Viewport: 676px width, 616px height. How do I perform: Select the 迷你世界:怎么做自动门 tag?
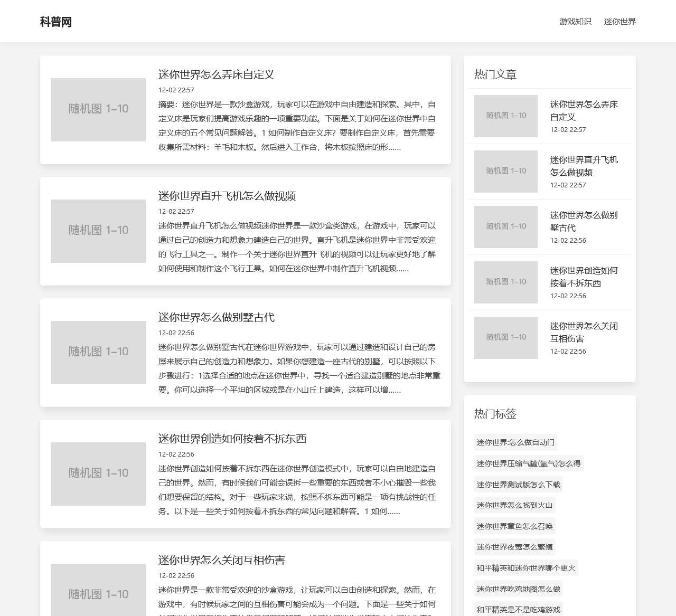tap(515, 442)
